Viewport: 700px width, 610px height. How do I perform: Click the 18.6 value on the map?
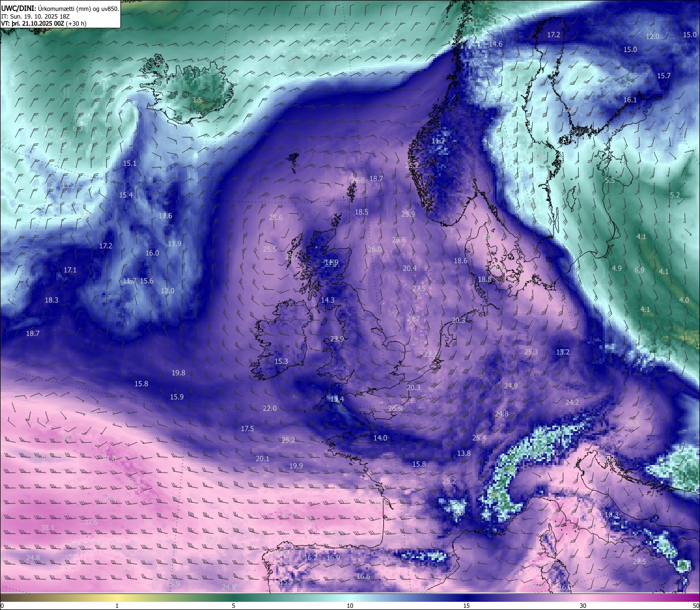(x=460, y=260)
